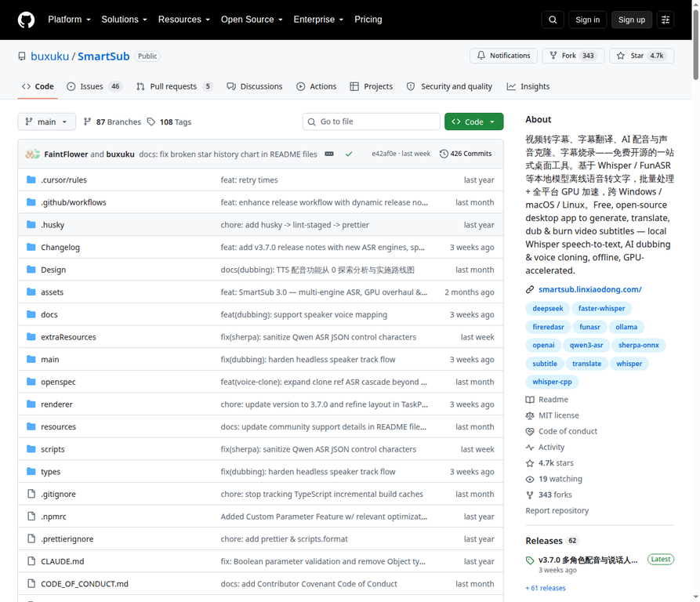The height and width of the screenshot is (602, 700).
Task: Go to the Pricing page
Action: click(x=368, y=20)
